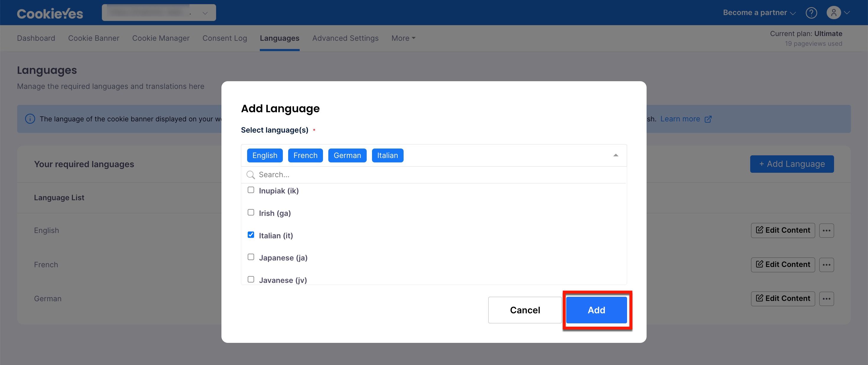The height and width of the screenshot is (365, 868).
Task: Click the info icon in the banner notice
Action: coord(30,119)
